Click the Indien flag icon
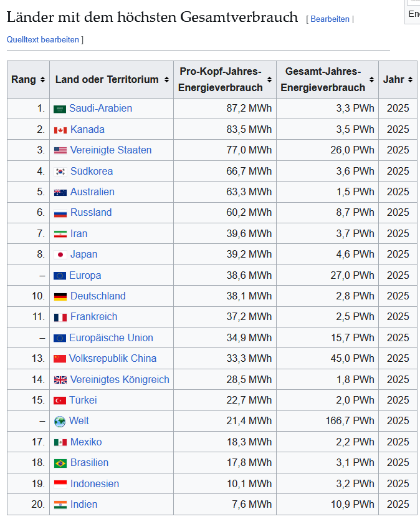The image size is (420, 524). click(x=60, y=505)
